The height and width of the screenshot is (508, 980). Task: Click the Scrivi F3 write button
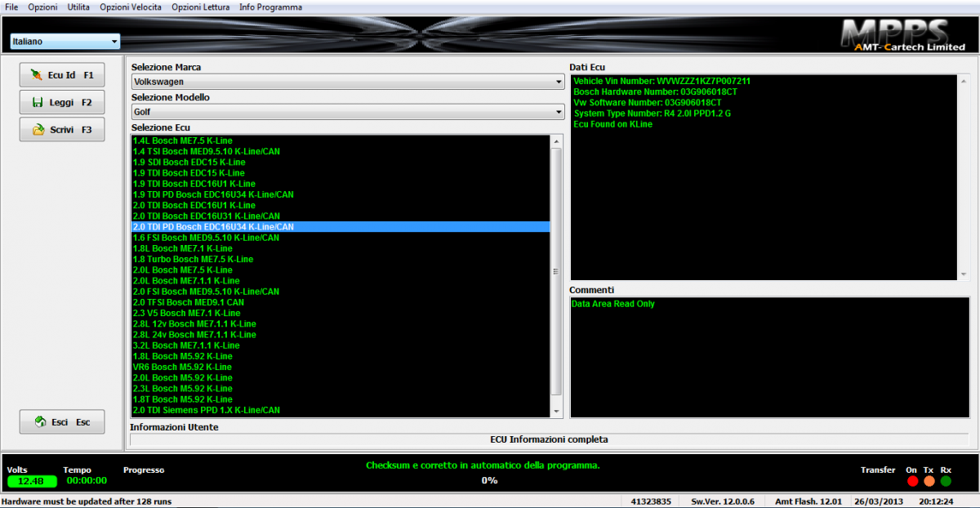(62, 130)
